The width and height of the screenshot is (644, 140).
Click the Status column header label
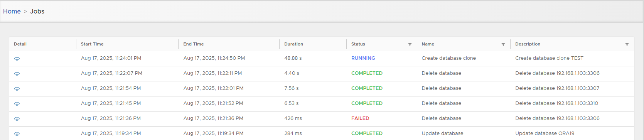(x=358, y=44)
